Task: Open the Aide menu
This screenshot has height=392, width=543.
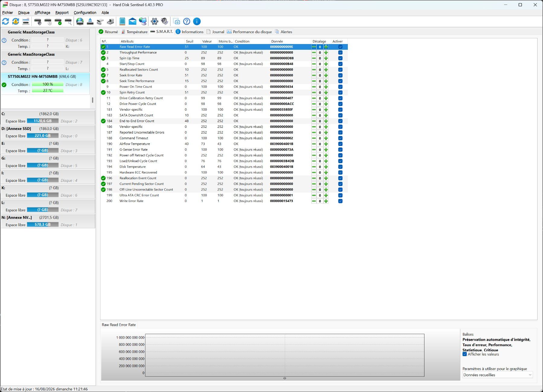Action: 105,13
